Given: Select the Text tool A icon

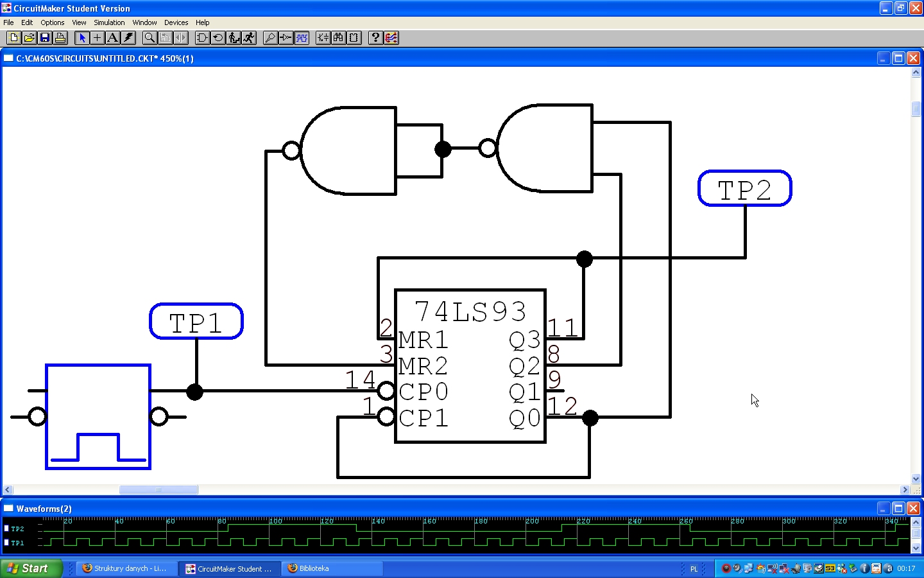Looking at the screenshot, I should pos(112,38).
